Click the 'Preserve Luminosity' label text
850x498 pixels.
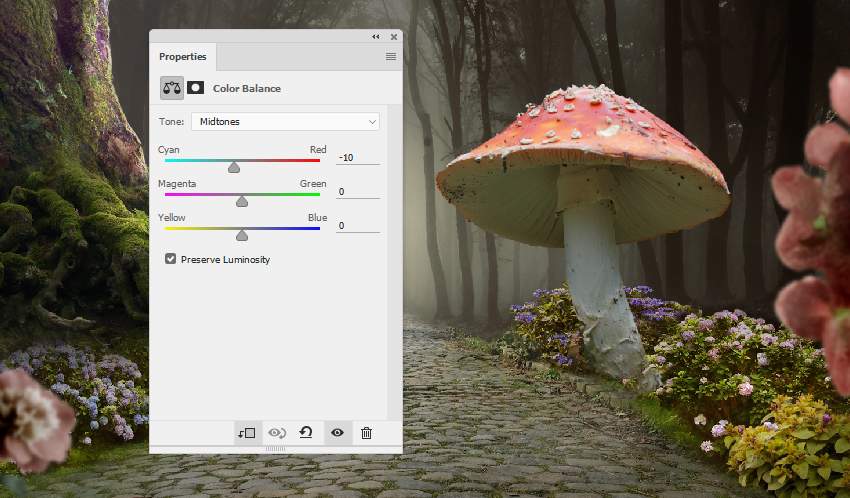[x=226, y=260]
